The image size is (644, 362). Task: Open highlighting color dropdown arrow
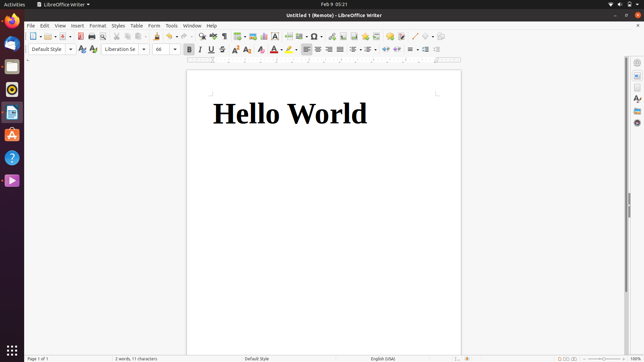pyautogui.click(x=296, y=50)
